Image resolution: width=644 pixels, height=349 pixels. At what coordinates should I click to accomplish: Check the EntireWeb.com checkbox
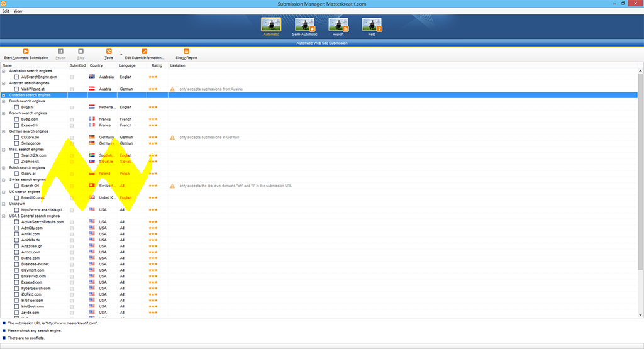coord(16,276)
